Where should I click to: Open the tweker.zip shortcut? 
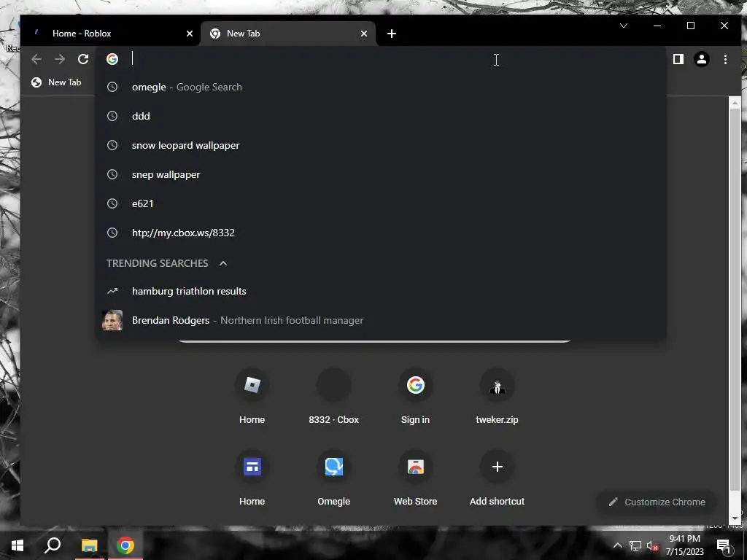coord(497,396)
